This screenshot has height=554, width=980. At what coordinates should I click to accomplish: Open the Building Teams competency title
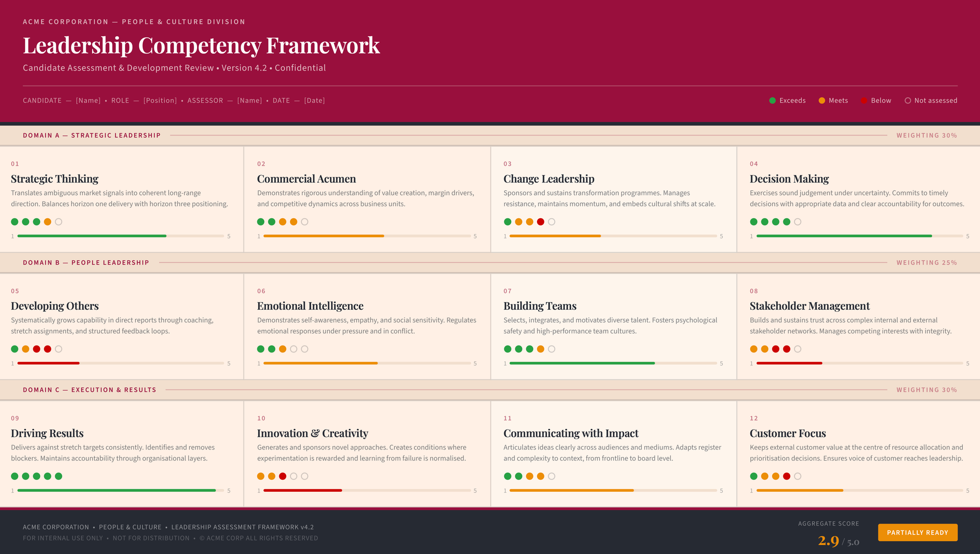[539, 306]
